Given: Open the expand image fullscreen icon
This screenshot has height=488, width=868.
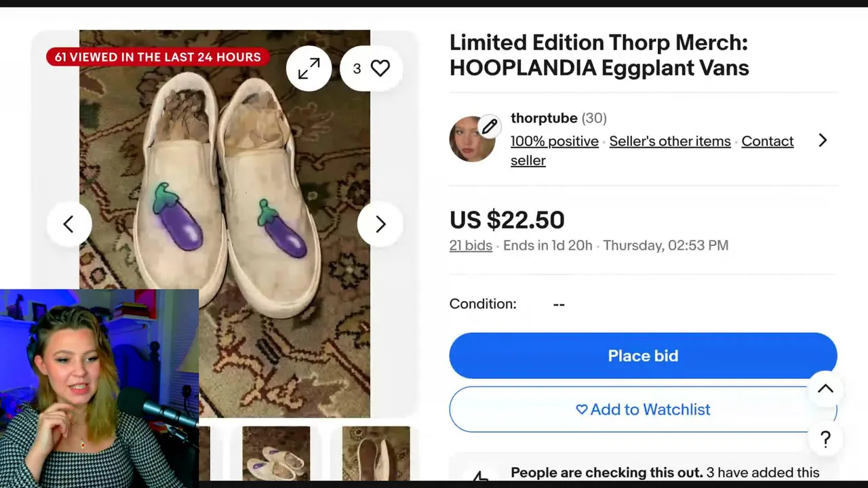Looking at the screenshot, I should click(309, 68).
